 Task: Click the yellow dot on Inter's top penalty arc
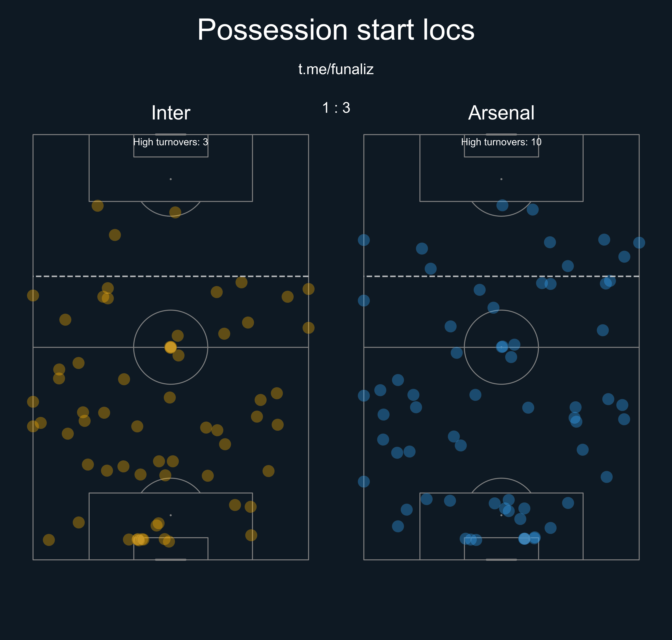(x=175, y=212)
